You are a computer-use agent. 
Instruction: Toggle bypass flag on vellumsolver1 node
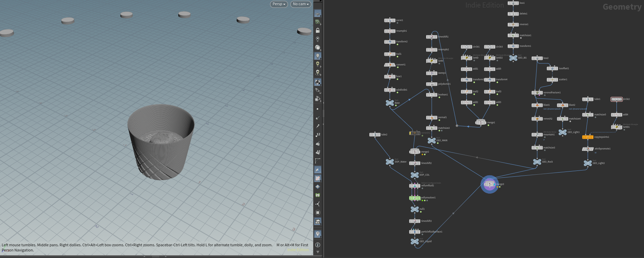click(411, 198)
